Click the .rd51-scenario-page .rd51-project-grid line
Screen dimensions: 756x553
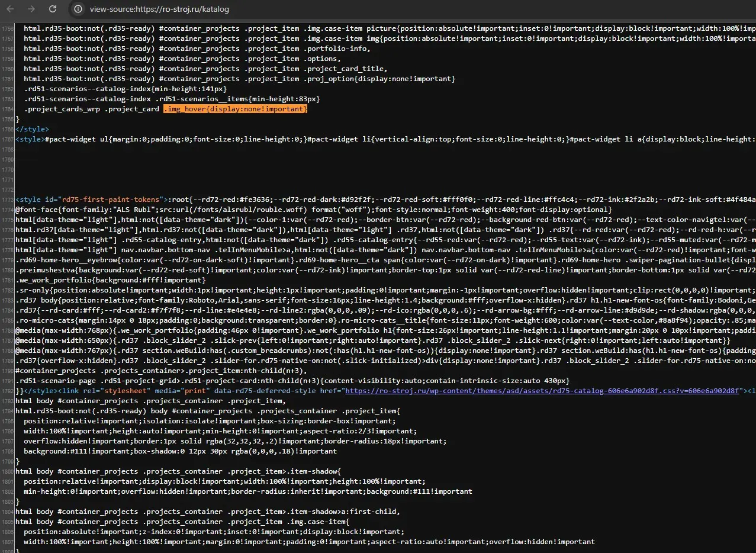coord(292,381)
